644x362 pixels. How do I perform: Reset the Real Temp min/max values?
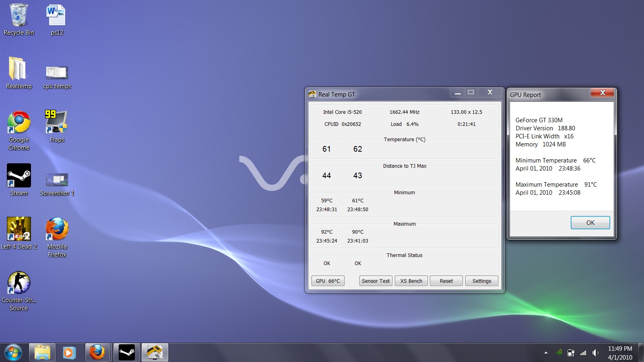(446, 281)
